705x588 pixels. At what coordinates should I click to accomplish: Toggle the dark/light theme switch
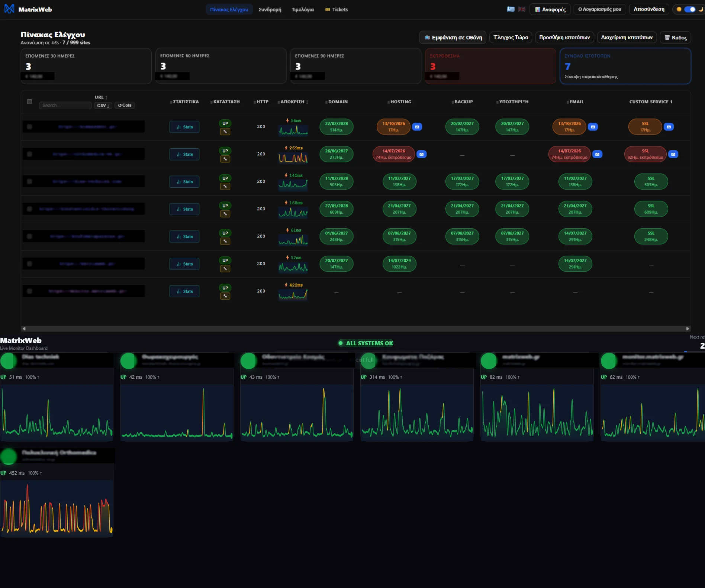[690, 9]
